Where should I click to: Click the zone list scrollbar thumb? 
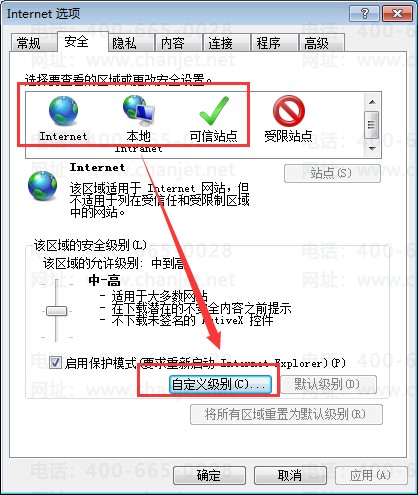tap(372, 125)
